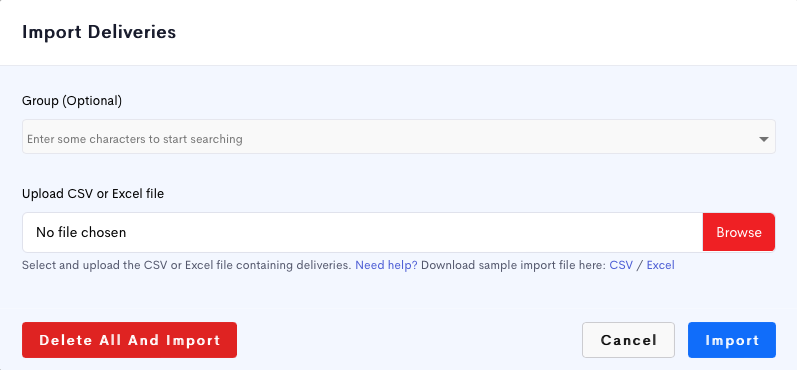Click the 'Select and upload the CSV' helper text

pos(187,265)
